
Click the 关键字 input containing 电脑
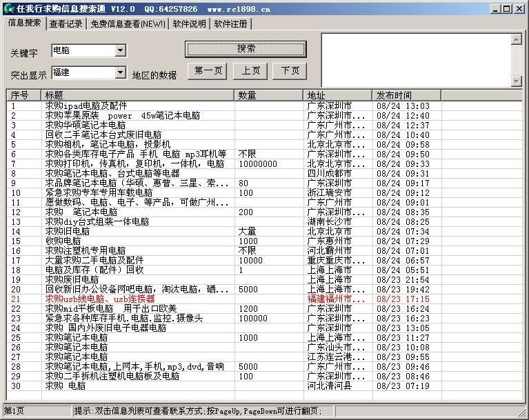(83, 50)
